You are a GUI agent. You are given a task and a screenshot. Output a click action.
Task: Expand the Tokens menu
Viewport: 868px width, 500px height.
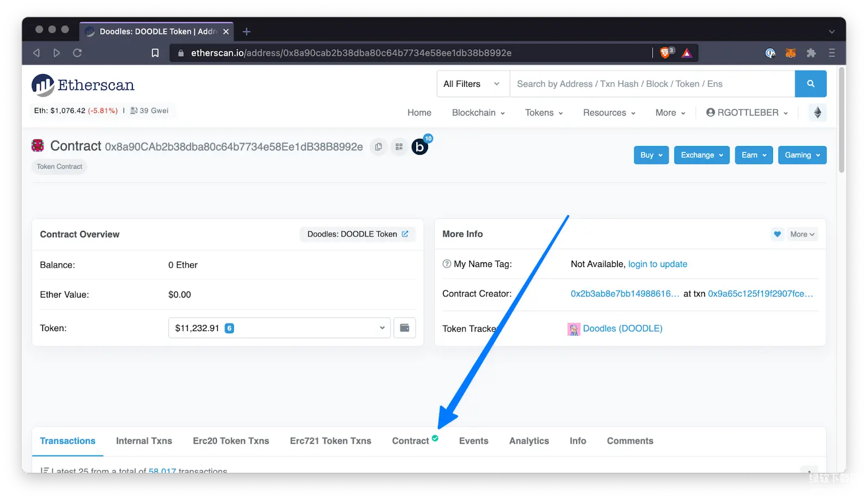click(544, 112)
